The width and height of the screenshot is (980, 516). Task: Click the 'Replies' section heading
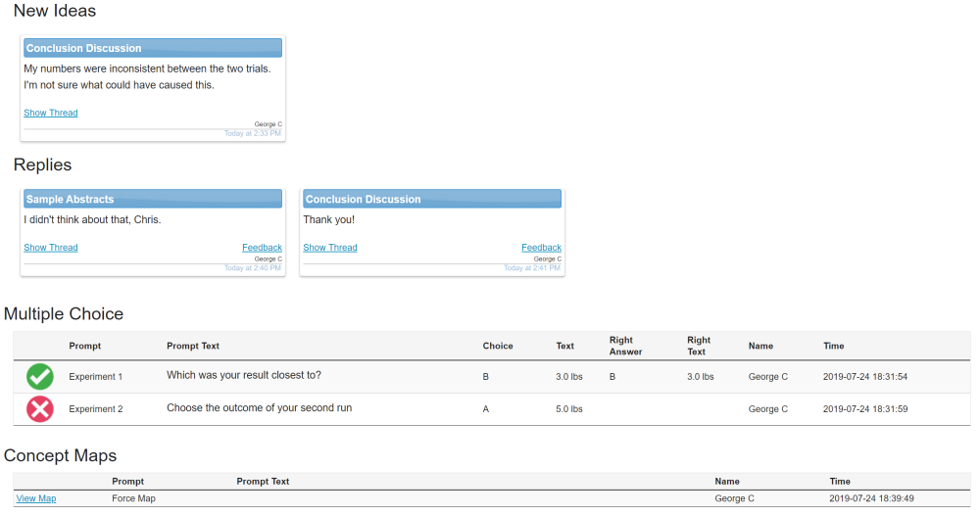click(42, 164)
